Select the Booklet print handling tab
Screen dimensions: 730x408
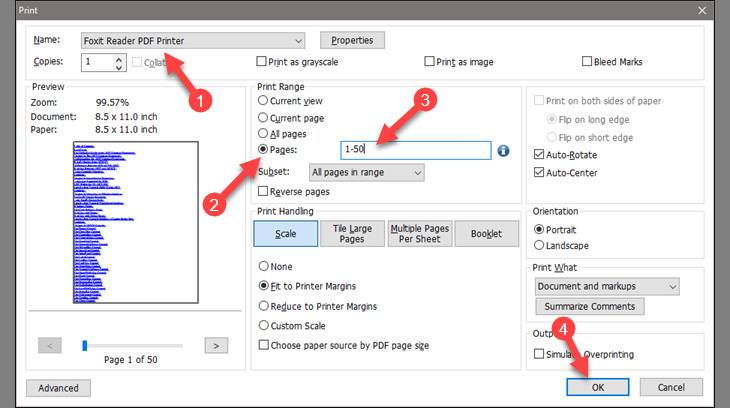click(x=486, y=234)
